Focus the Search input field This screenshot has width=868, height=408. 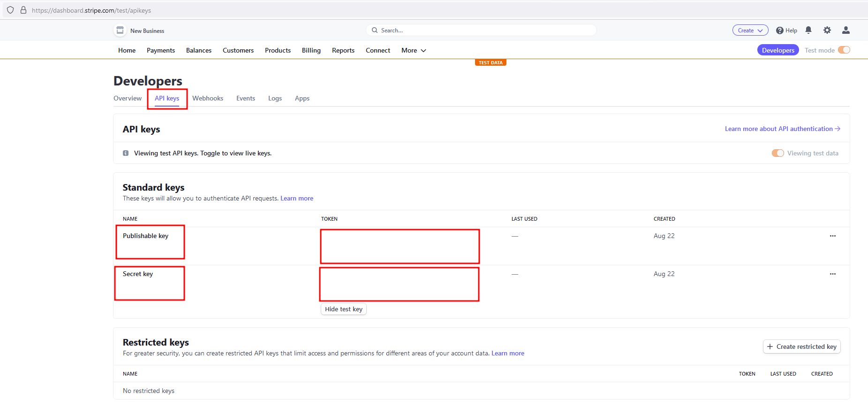point(481,30)
